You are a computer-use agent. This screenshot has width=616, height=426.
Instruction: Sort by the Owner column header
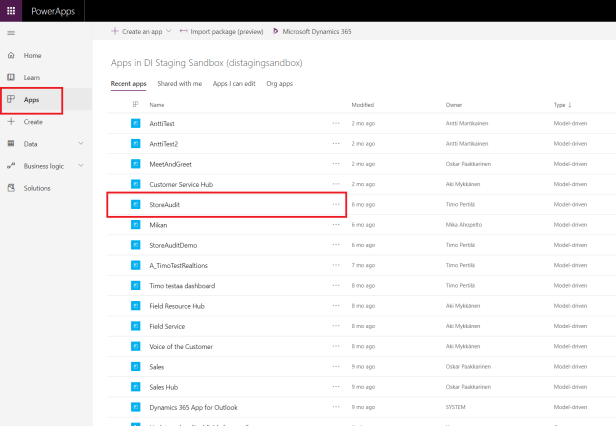454,105
